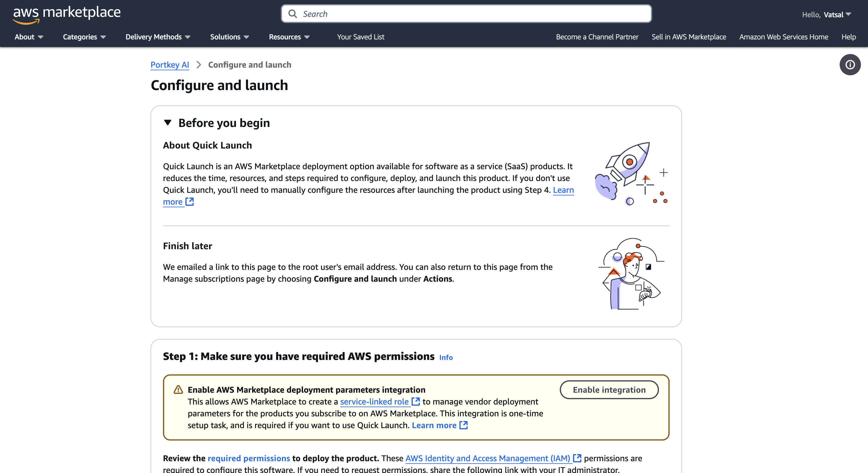The height and width of the screenshot is (473, 868).
Task: Open the info circle help panel
Action: coord(849,65)
